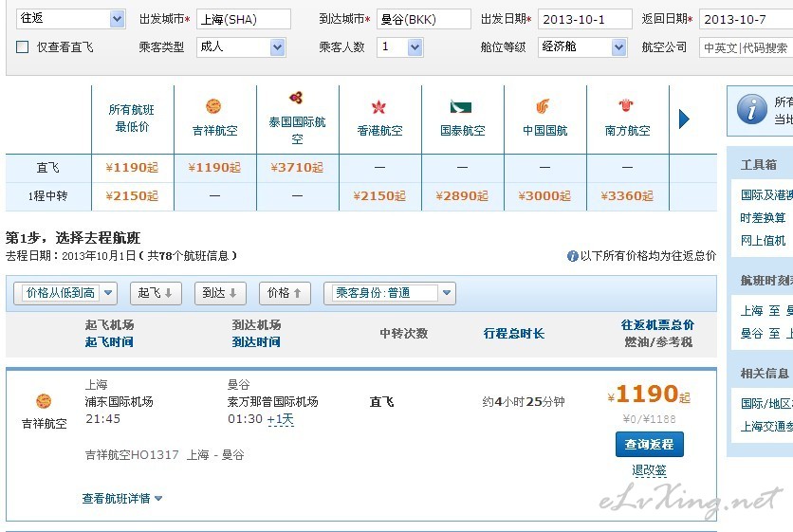Sort by 起飞时间 column header
Viewport: 793px width, 532px height.
click(109, 341)
